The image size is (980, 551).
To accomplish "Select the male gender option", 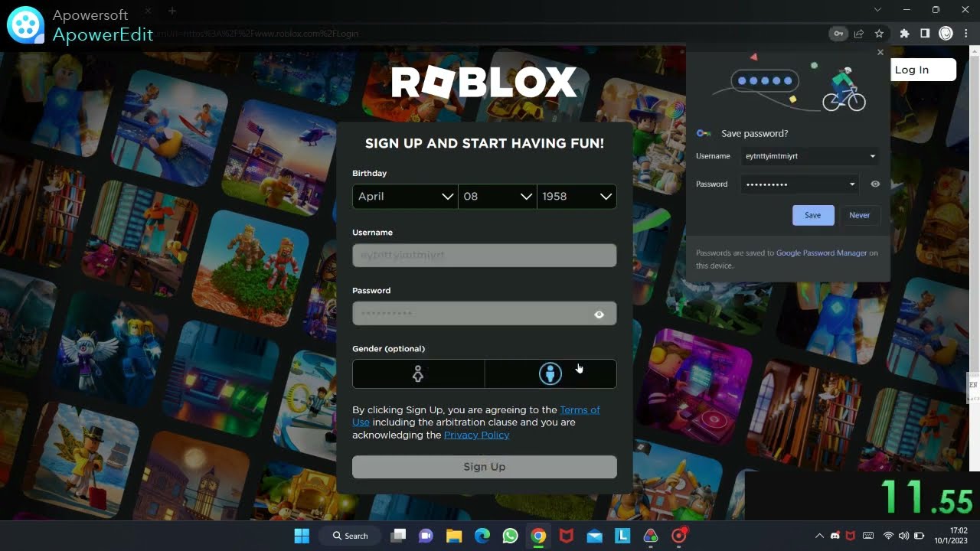I will pyautogui.click(x=550, y=373).
